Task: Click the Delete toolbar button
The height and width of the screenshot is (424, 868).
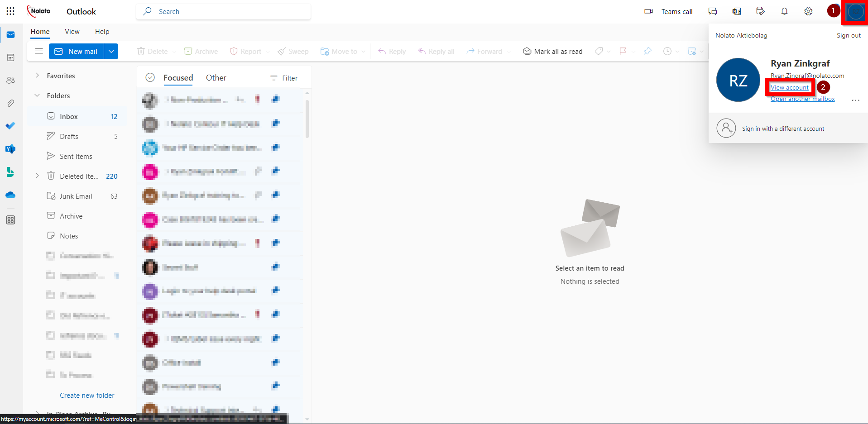Action: (153, 51)
